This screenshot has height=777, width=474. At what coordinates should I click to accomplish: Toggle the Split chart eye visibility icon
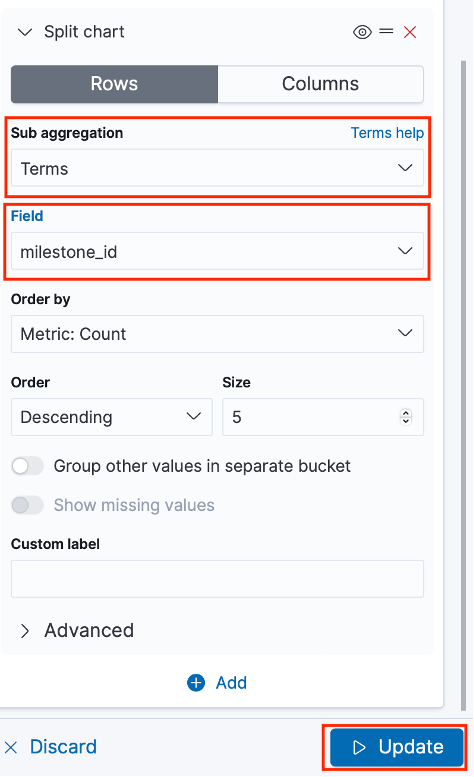tap(362, 33)
